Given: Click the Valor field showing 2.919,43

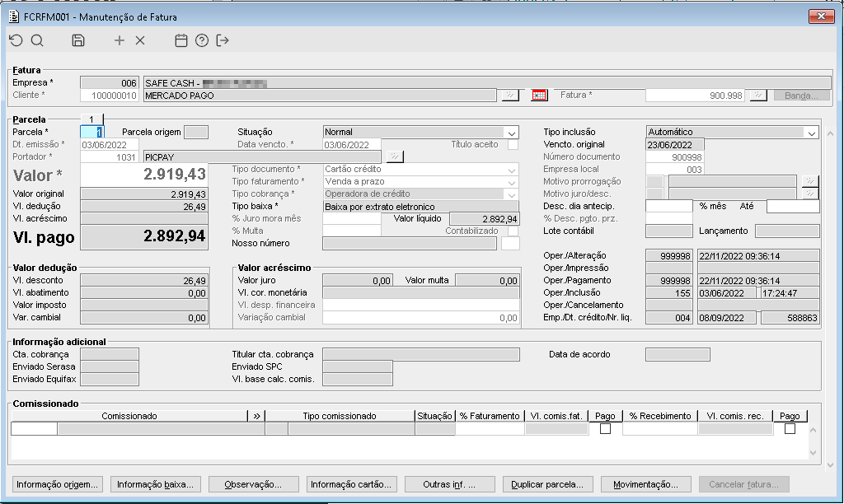Looking at the screenshot, I should [143, 175].
